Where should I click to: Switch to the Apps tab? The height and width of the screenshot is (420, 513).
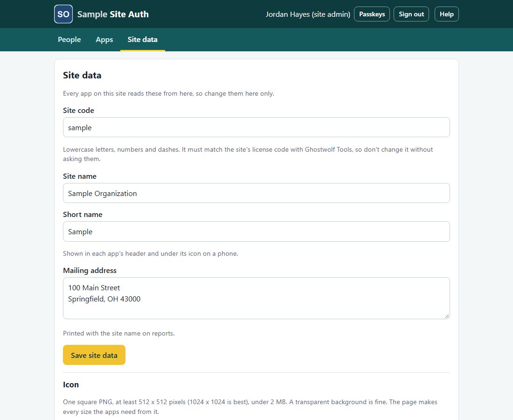coord(104,40)
